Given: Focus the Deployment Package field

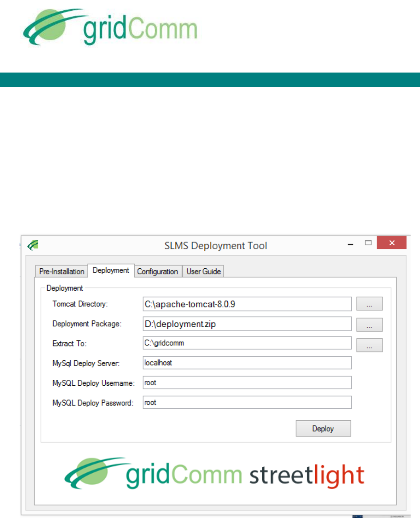Looking at the screenshot, I should coord(247,324).
